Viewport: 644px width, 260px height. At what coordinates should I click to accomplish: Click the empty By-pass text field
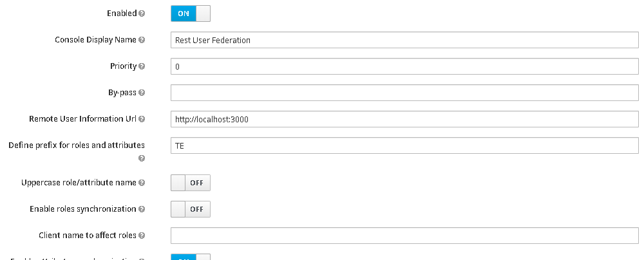[404, 93]
